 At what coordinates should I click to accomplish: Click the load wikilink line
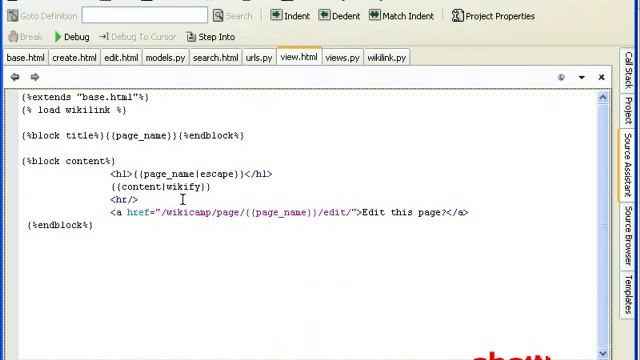[x=74, y=110]
